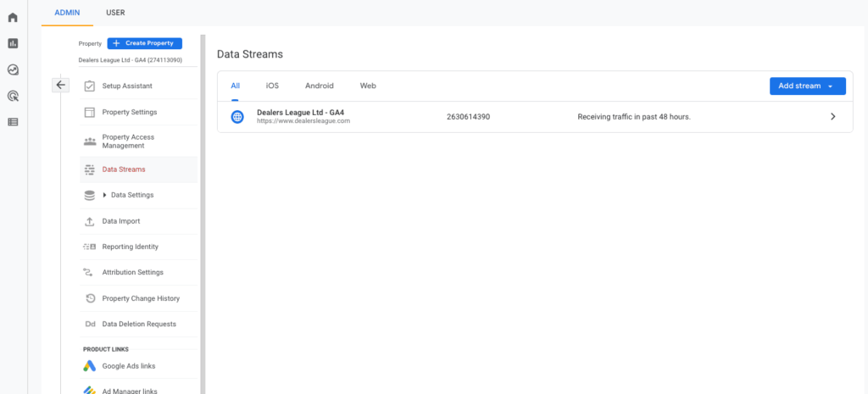Expand the Data Settings submenu arrow
This screenshot has height=394, width=868.
click(104, 196)
